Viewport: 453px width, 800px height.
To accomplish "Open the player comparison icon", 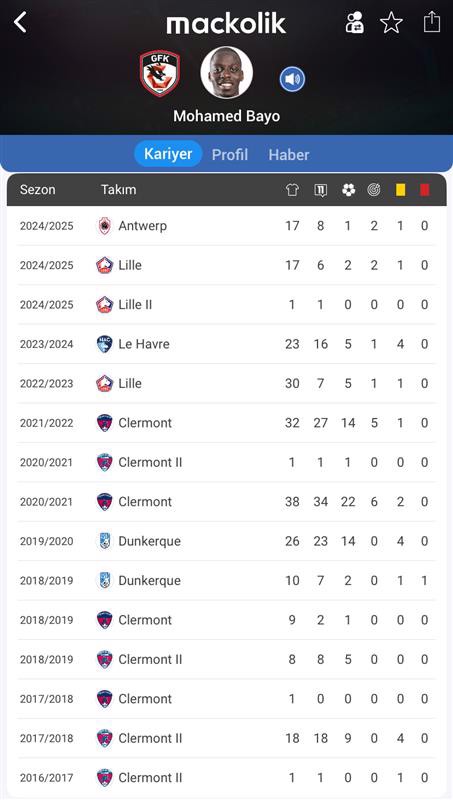I will point(354,22).
